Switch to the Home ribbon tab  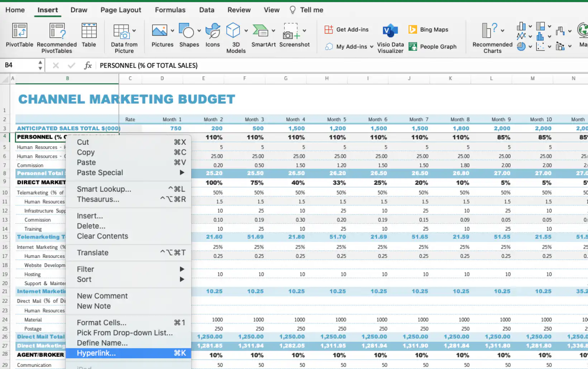(x=15, y=10)
